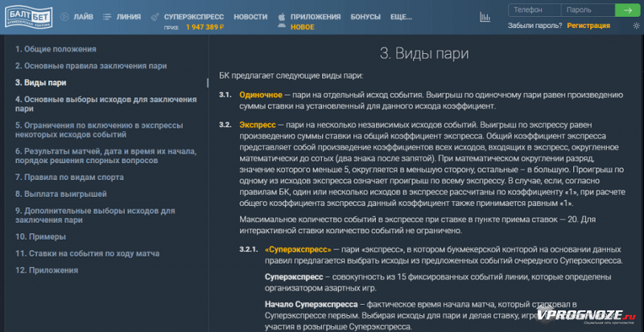This screenshot has height=332, width=644.
Task: Open the ЛАЙВ menu item
Action: tap(84, 17)
